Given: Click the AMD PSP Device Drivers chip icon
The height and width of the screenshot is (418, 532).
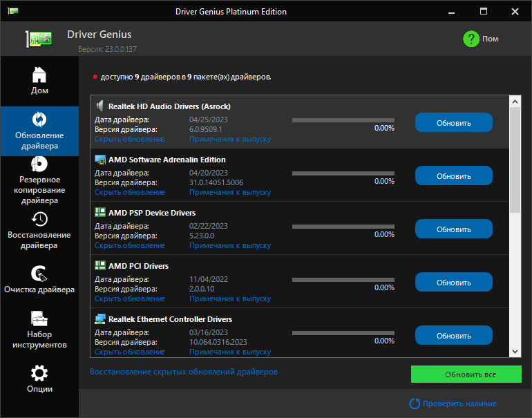Looking at the screenshot, I should pos(100,212).
